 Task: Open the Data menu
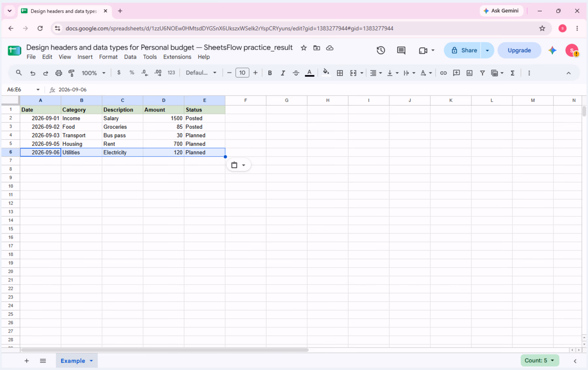click(x=130, y=57)
